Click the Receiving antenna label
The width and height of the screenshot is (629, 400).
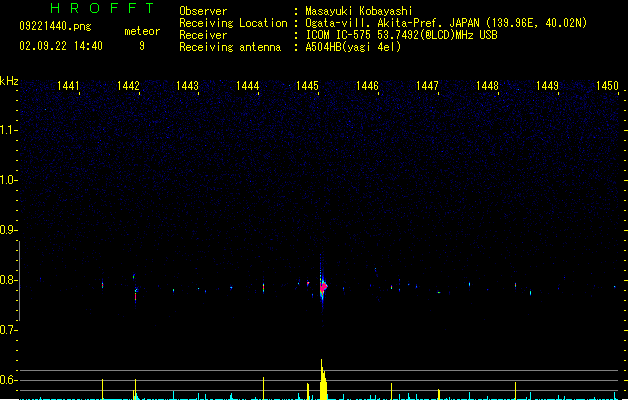click(x=230, y=47)
